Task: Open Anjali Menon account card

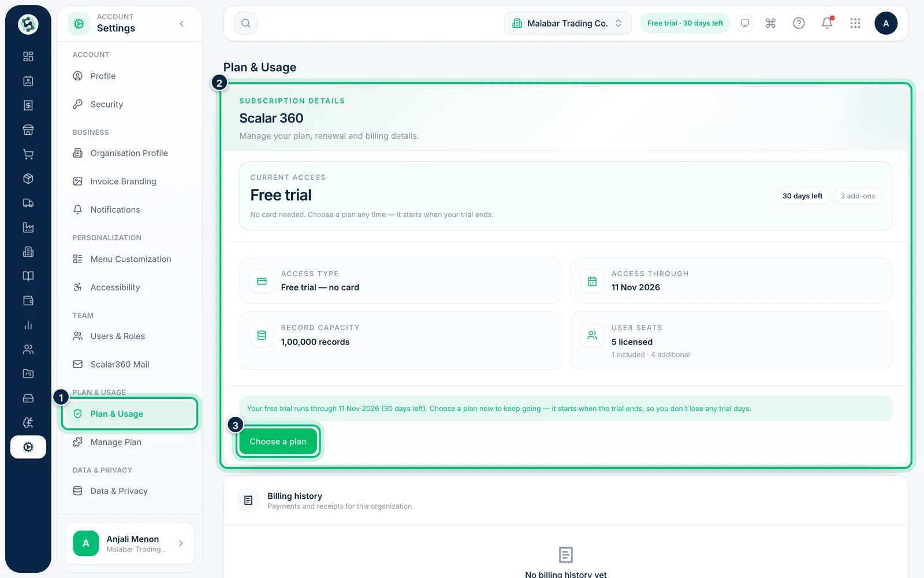Action: click(129, 543)
